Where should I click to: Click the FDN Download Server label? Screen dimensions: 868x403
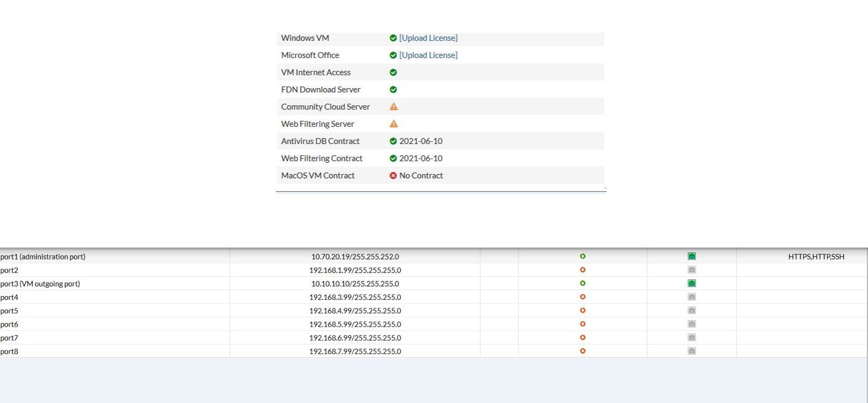coord(321,90)
